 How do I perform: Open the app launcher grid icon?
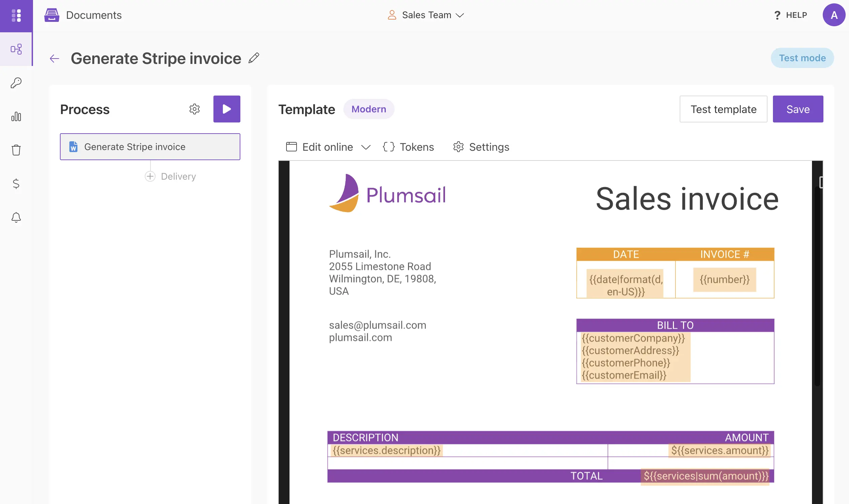point(16,15)
